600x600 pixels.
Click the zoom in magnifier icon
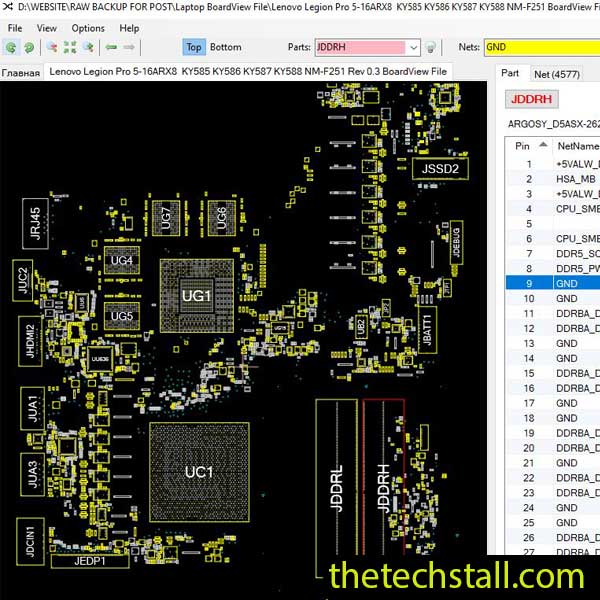tap(89, 47)
